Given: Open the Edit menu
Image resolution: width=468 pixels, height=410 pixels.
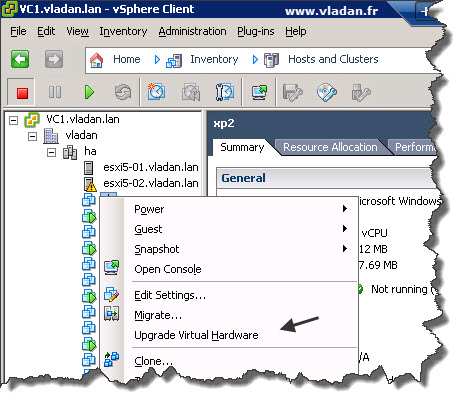Looking at the screenshot, I should click(x=46, y=31).
